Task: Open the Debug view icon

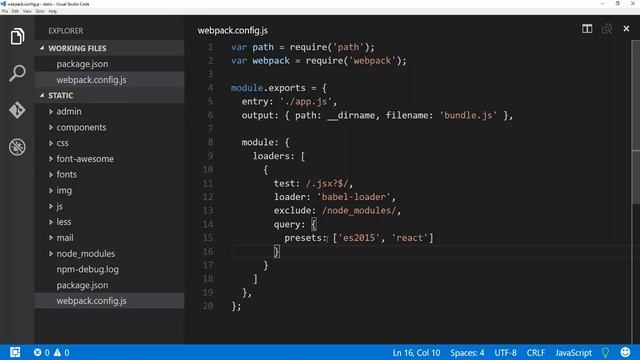Action: [17, 147]
